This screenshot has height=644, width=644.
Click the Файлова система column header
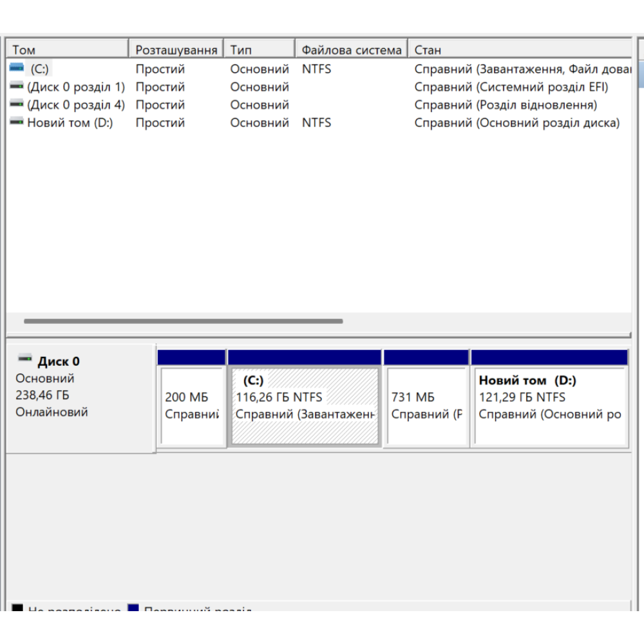[352, 50]
